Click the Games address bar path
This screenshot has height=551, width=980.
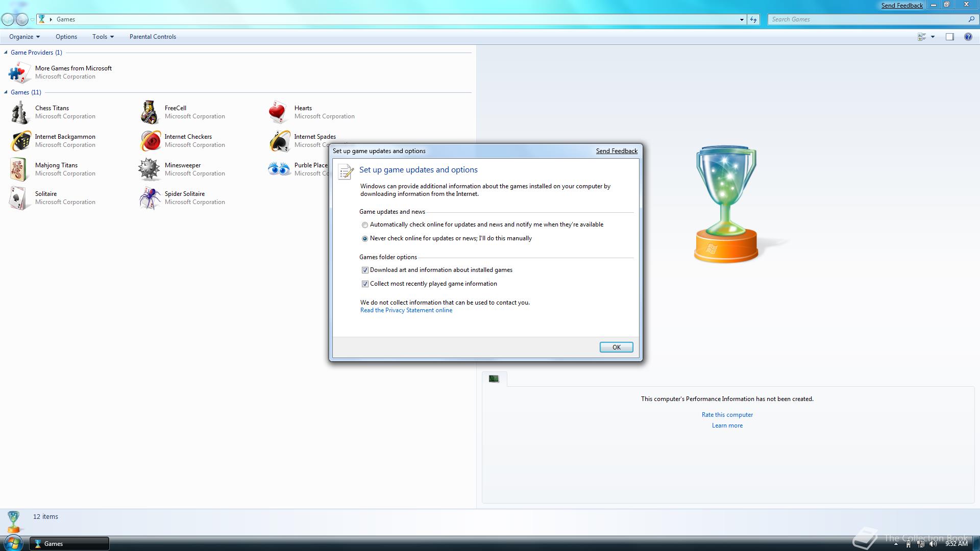pos(65,19)
